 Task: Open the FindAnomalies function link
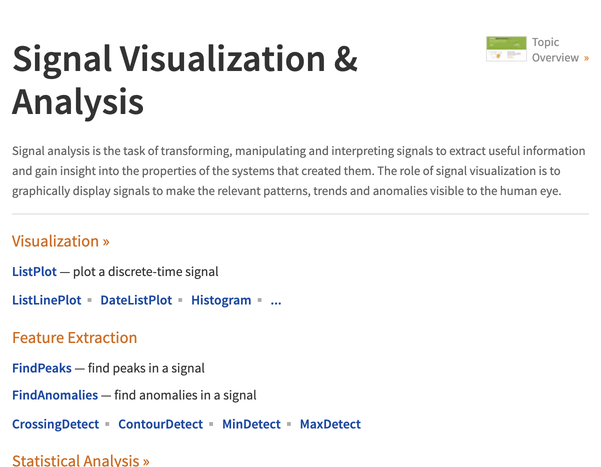coord(55,395)
